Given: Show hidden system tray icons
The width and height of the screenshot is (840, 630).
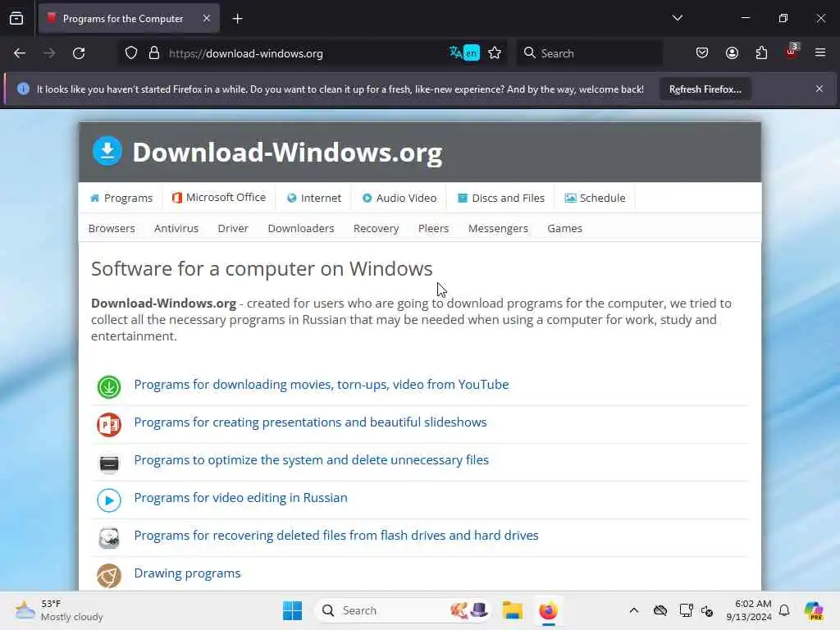Looking at the screenshot, I should coord(634,610).
